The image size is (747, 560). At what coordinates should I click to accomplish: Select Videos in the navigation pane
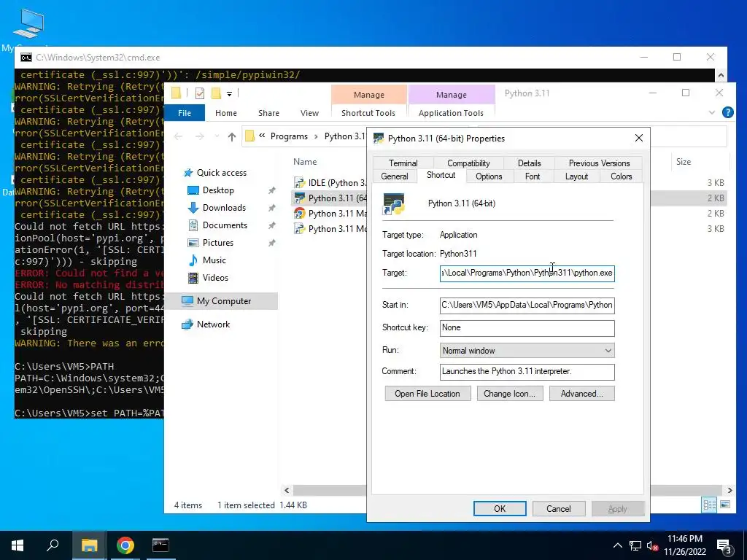pyautogui.click(x=215, y=278)
